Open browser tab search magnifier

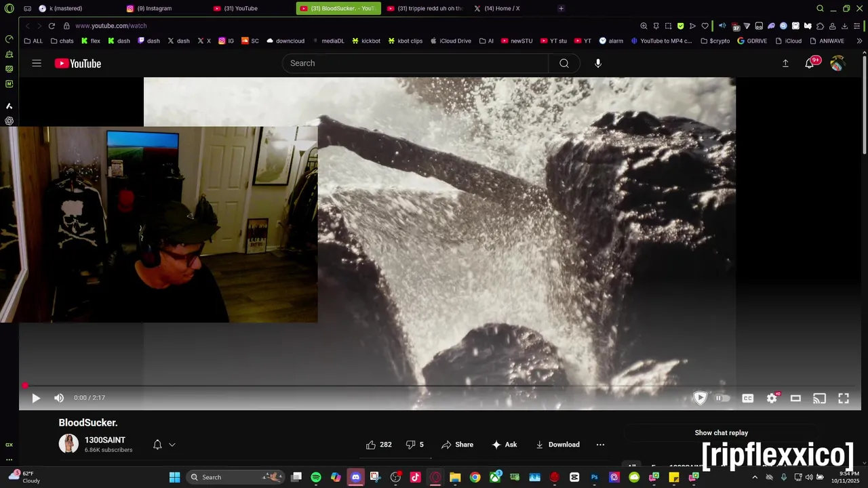click(x=820, y=8)
